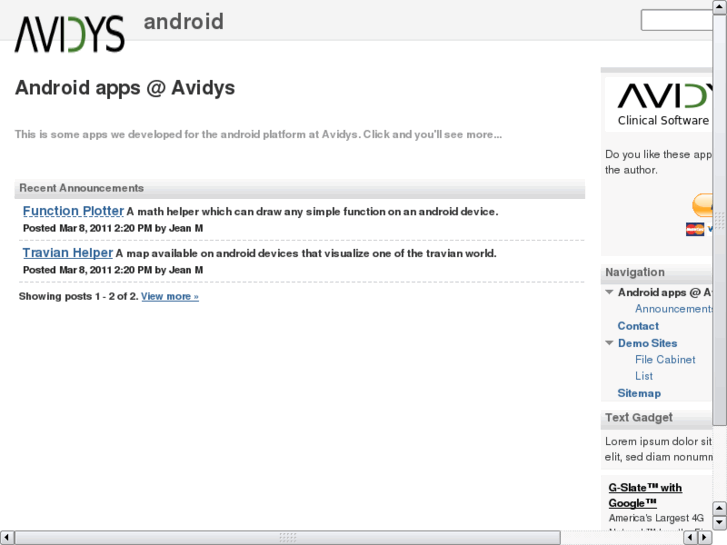
Task: Click the orange donate button
Action: pos(702,205)
